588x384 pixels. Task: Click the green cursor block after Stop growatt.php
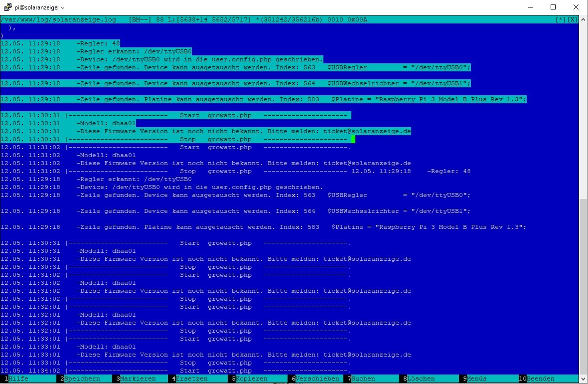[353, 139]
